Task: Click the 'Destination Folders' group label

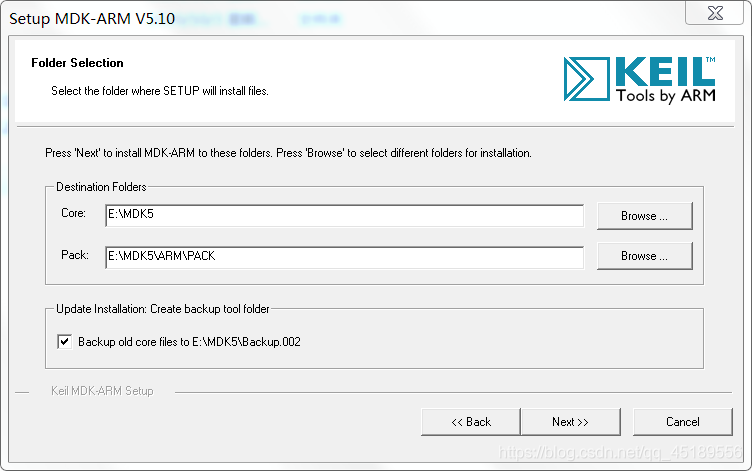Action: pos(101,187)
